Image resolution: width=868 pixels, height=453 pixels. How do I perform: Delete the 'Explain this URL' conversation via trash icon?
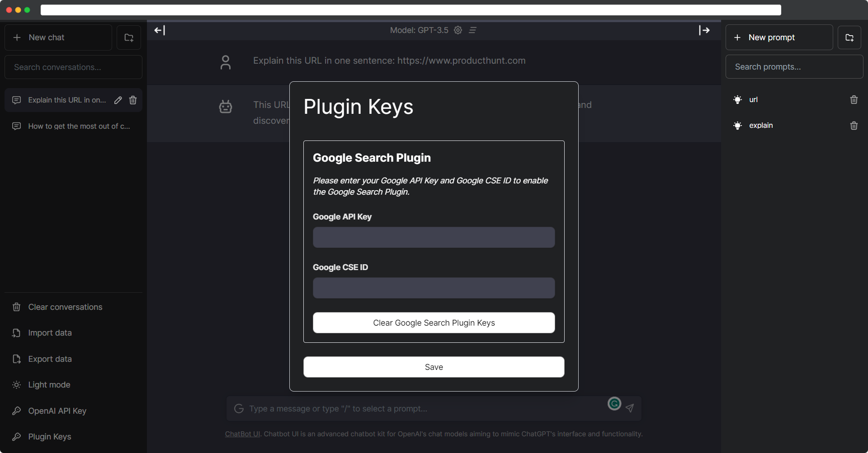(132, 100)
